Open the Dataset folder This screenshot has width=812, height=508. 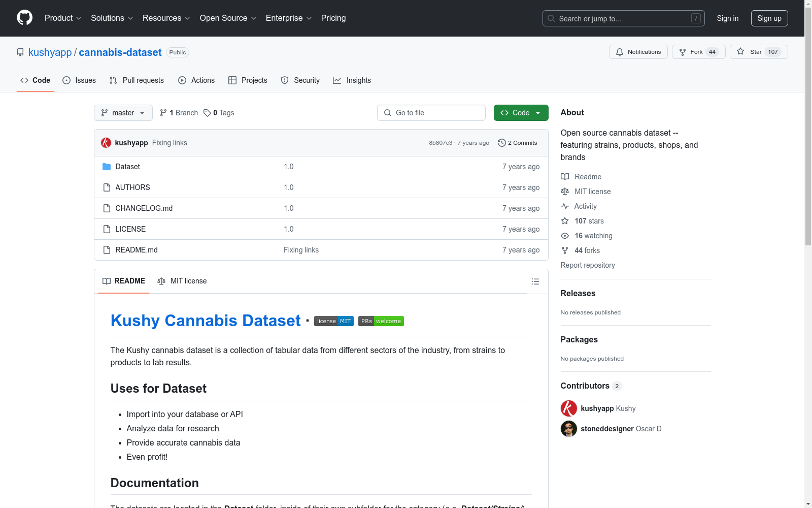pyautogui.click(x=127, y=167)
